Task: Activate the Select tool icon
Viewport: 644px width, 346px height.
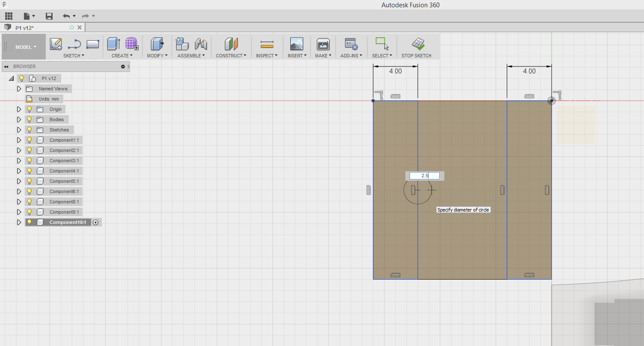Action: click(x=382, y=44)
